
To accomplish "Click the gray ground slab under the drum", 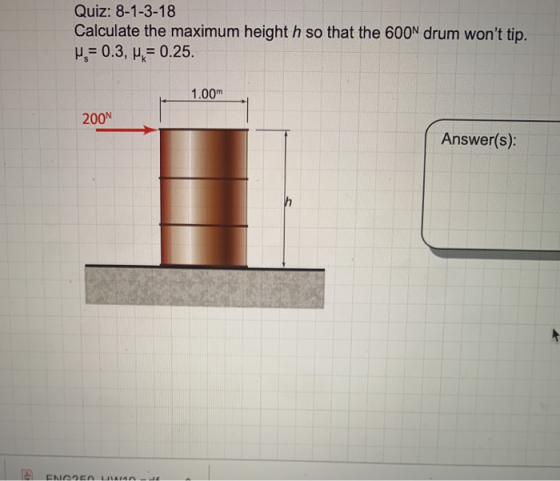I will 205,286.
